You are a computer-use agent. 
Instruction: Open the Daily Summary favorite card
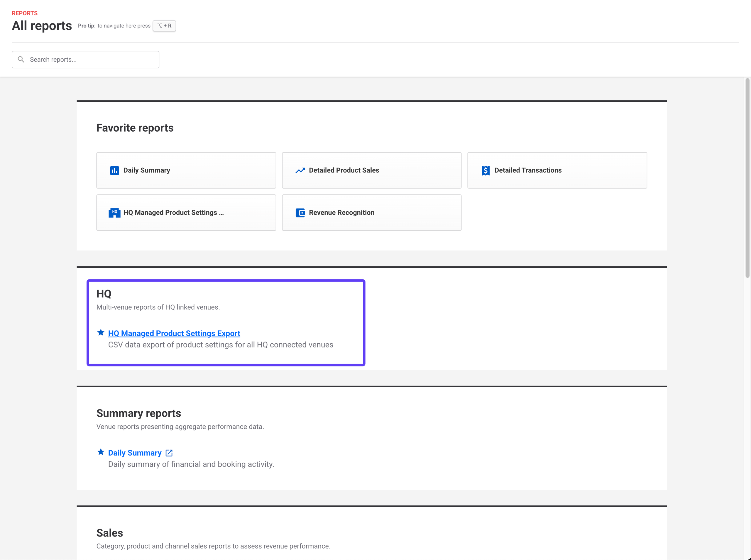point(186,171)
